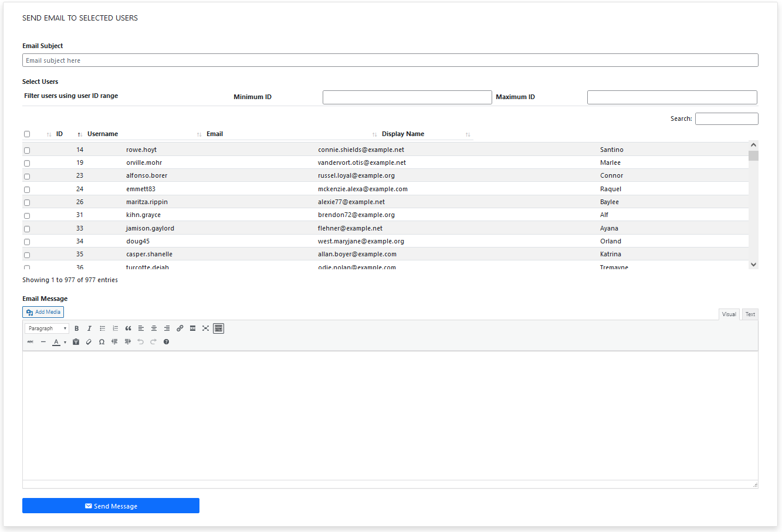This screenshot has width=782, height=532.
Task: Click the user table scrollbar down arrow
Action: pyautogui.click(x=753, y=265)
